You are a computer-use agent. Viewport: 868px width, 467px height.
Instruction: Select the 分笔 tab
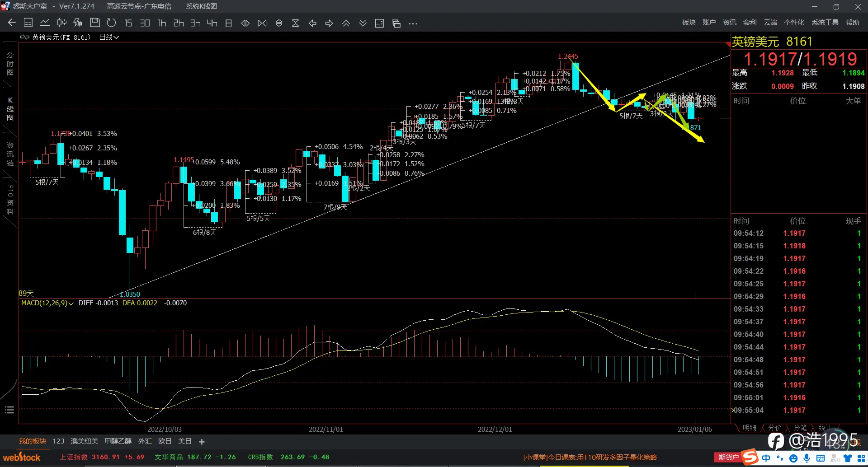pos(800,428)
